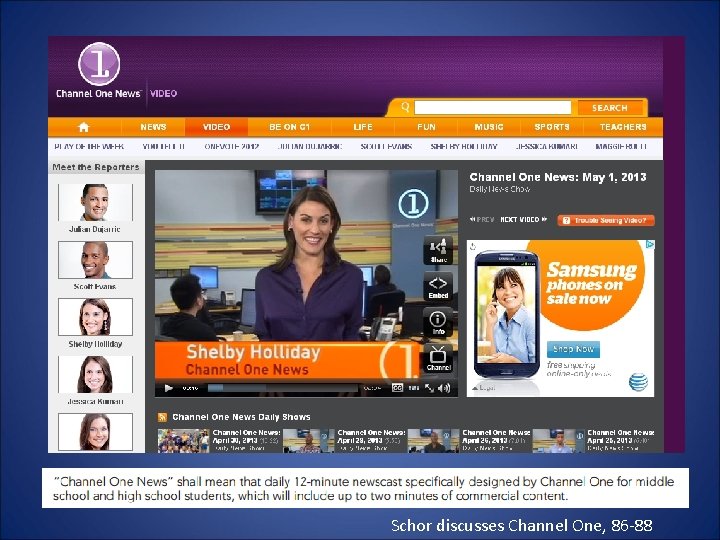Click the AdChoices icon on Samsung ad
Screen dimensions: 720x540
tap(650, 245)
